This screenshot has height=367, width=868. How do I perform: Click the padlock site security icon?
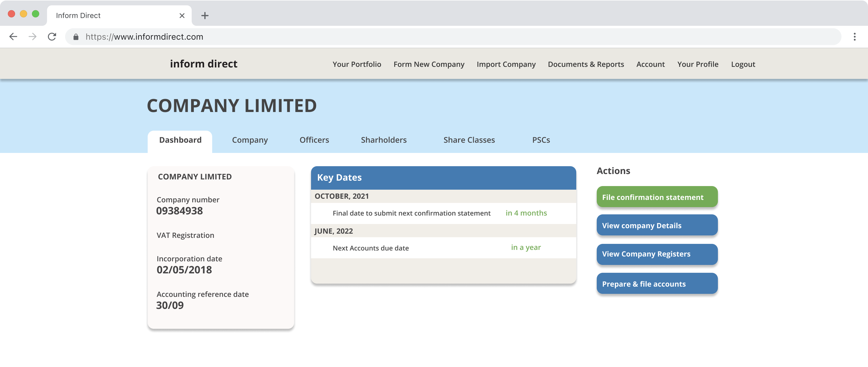pos(76,37)
